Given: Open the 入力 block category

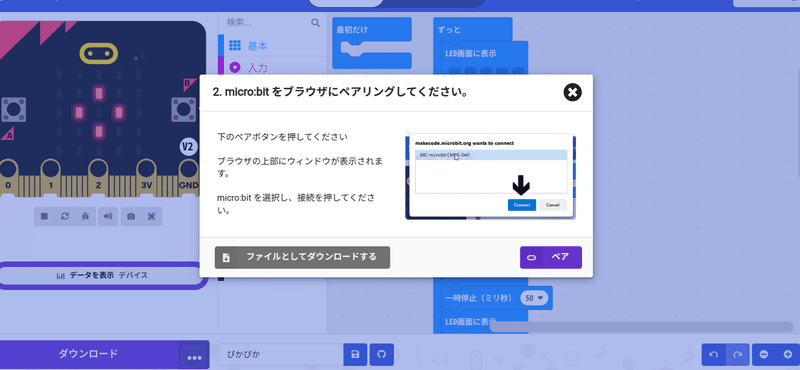Looking at the screenshot, I should coord(272,67).
